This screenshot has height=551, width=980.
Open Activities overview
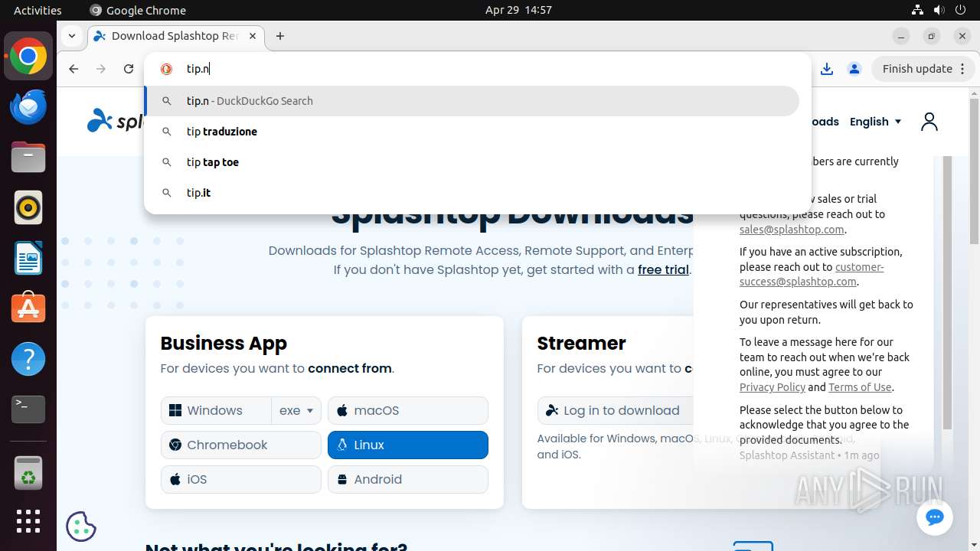(x=38, y=10)
